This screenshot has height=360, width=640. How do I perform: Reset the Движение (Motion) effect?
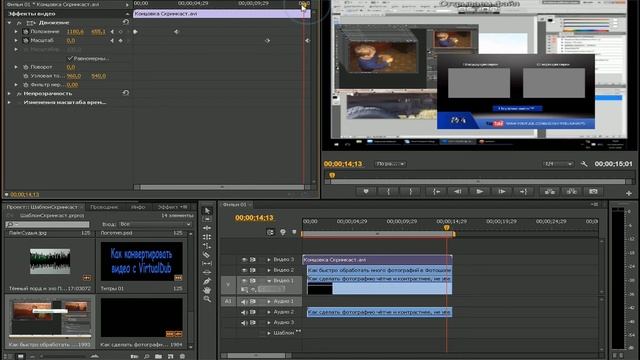point(126,22)
